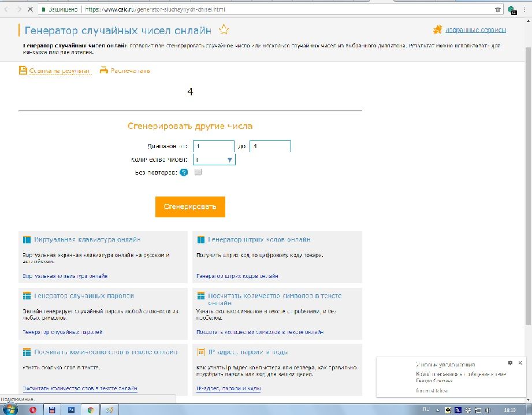Screen dimensions: 532x415
Task: Click the favorite star next to page title
Action: pyautogui.click(x=224, y=30)
